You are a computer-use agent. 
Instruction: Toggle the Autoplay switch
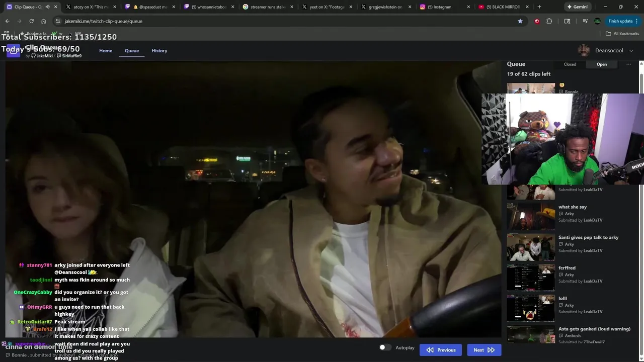pyautogui.click(x=385, y=347)
